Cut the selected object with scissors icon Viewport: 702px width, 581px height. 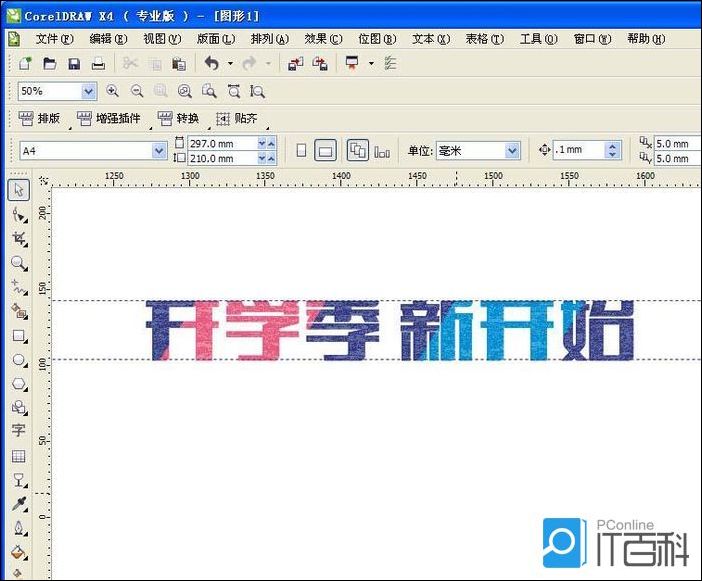130,64
